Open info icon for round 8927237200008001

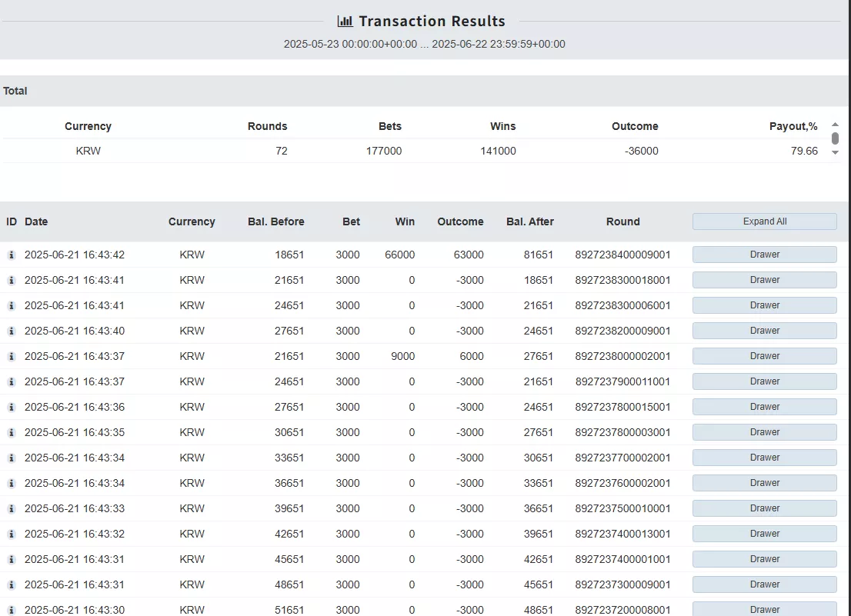pos(12,610)
